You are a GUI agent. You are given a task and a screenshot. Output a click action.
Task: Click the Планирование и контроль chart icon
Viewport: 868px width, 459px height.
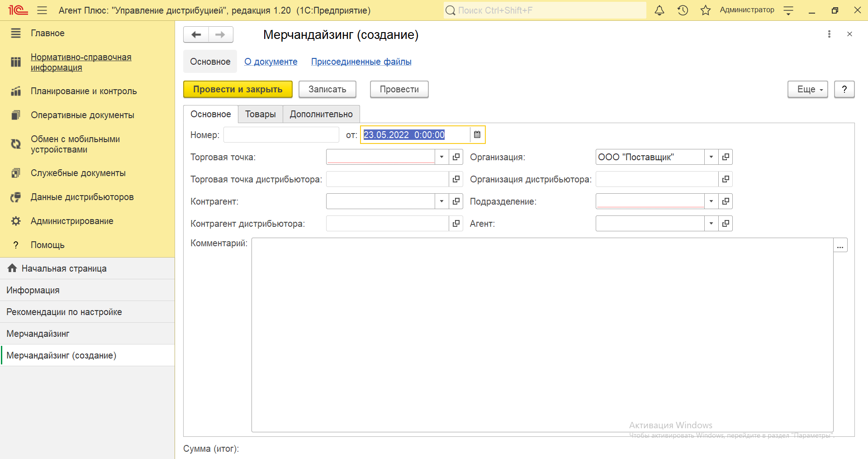[16, 91]
